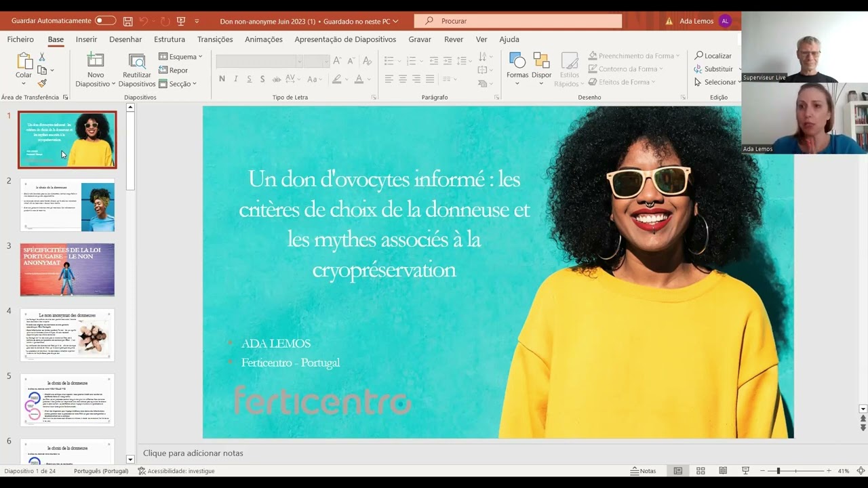Screen dimensions: 868x488
Task: Toggle Italic (I) formatting
Action: (236, 79)
